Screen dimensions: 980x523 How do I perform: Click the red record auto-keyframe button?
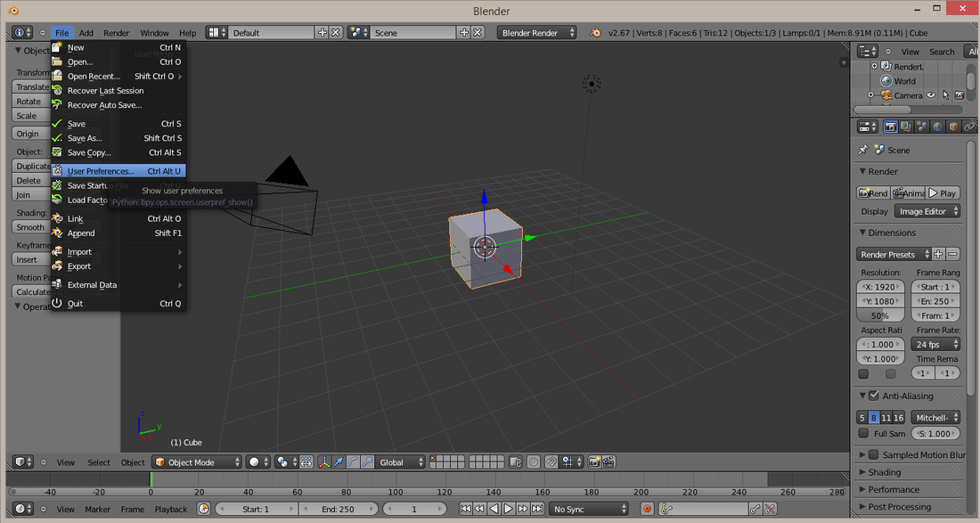(x=647, y=510)
